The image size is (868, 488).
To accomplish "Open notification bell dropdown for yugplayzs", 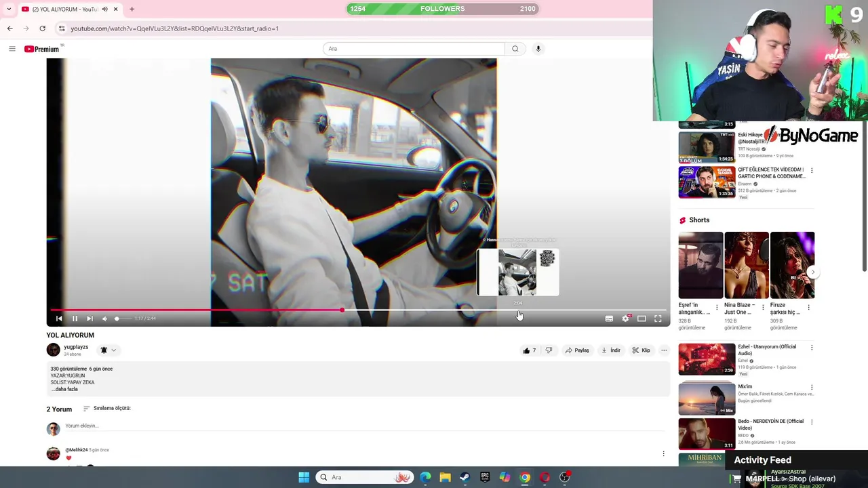I will coord(108,350).
